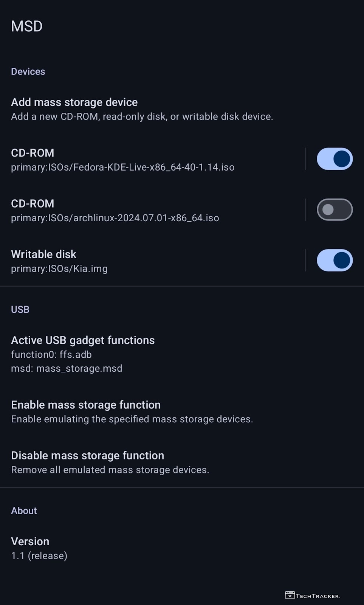Click the primary:ISOs/Kia.img path text
This screenshot has width=364, height=605.
pos(59,269)
